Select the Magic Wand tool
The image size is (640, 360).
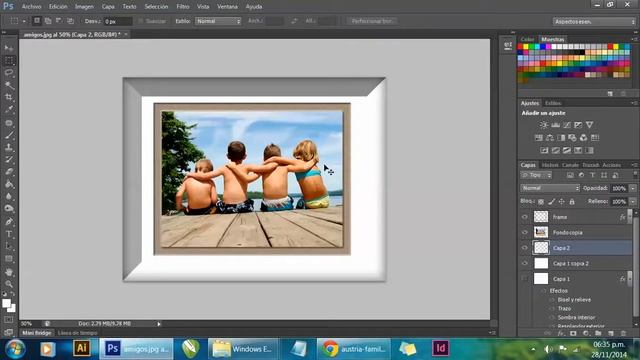pos(9,85)
